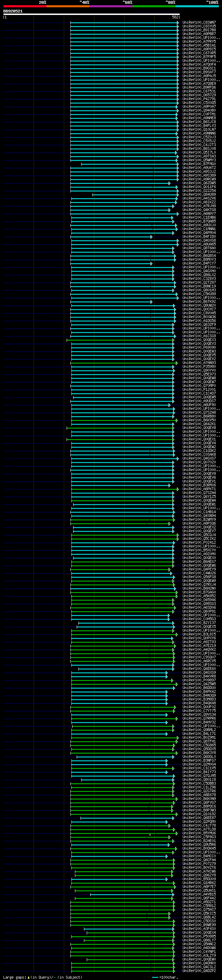Click the UniRef100_Q10LN7 hit
This screenshot has width=222, height=980.
pos(199,129)
